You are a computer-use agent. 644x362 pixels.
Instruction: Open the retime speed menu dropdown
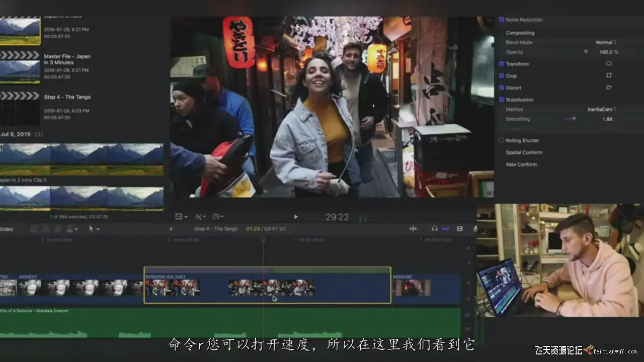pos(218,217)
